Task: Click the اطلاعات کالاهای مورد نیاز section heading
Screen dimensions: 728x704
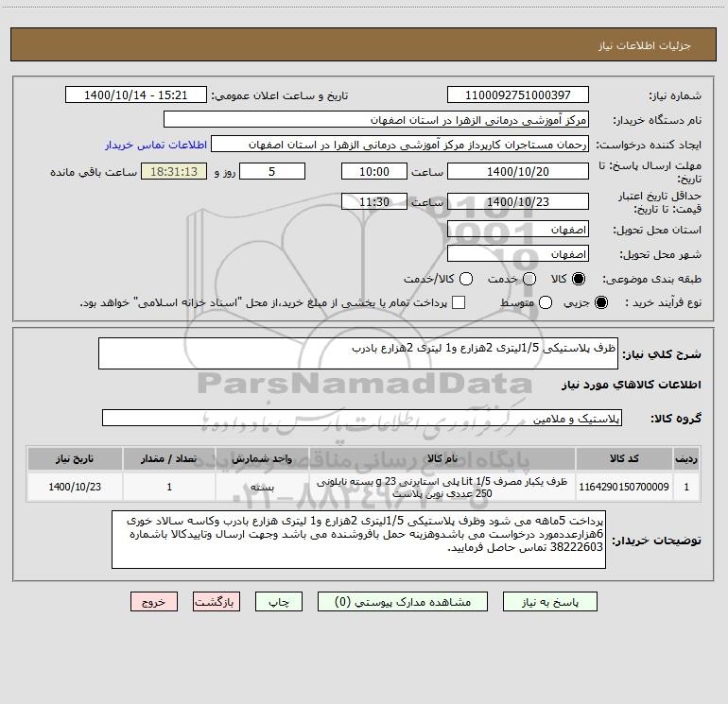Action: [632, 385]
